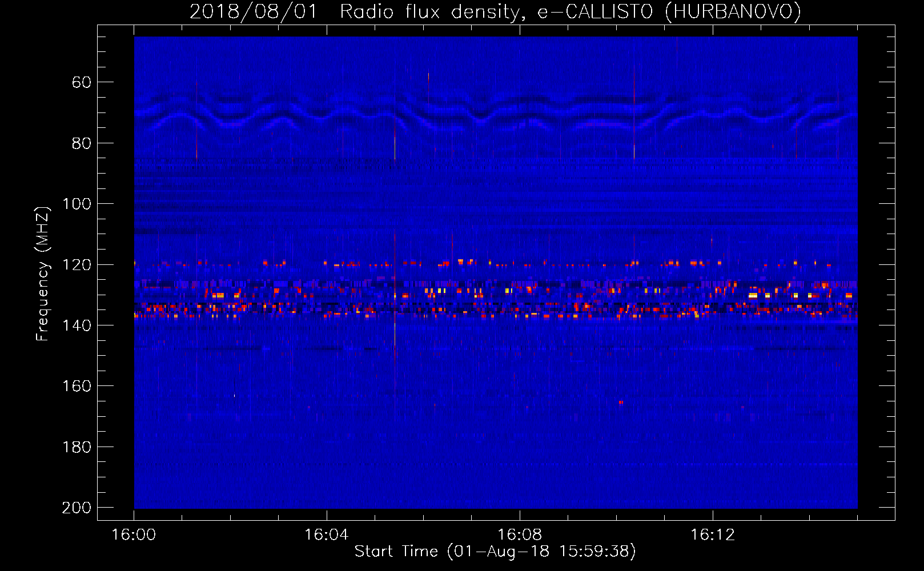Click the 'Frequency (MHZ)' axis label

42,274
